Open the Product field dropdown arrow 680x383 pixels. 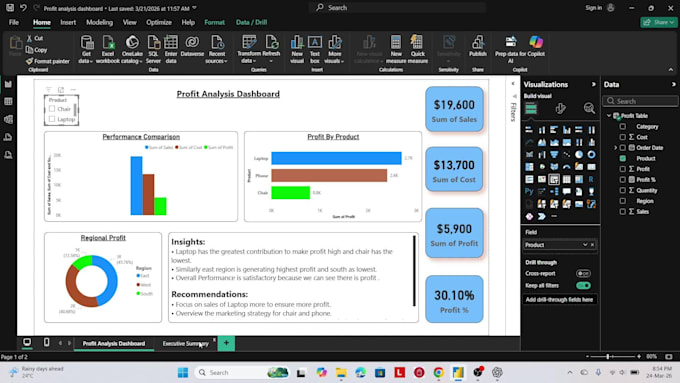coord(585,245)
